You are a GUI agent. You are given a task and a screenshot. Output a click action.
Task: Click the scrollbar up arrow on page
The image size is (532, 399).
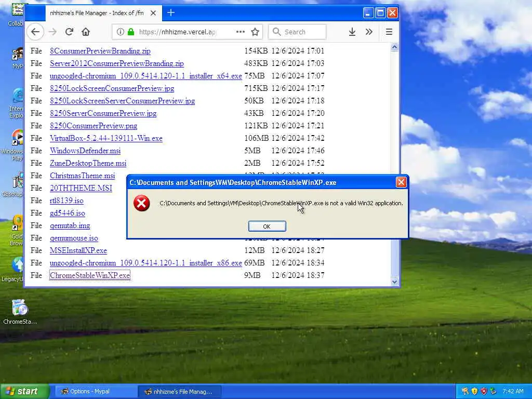tap(394, 47)
